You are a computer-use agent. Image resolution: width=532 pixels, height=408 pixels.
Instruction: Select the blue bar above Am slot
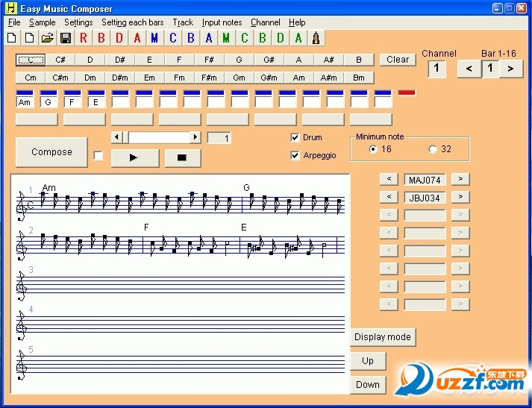25,92
